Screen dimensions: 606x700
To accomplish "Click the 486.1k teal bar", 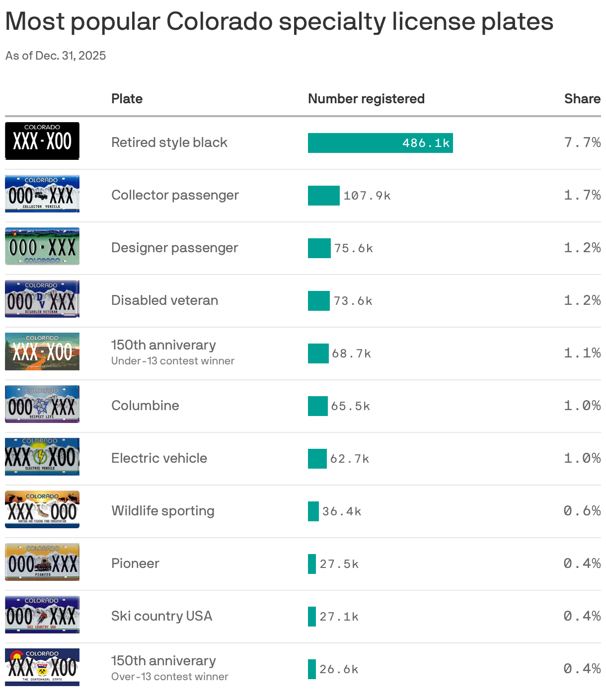I will coord(380,143).
